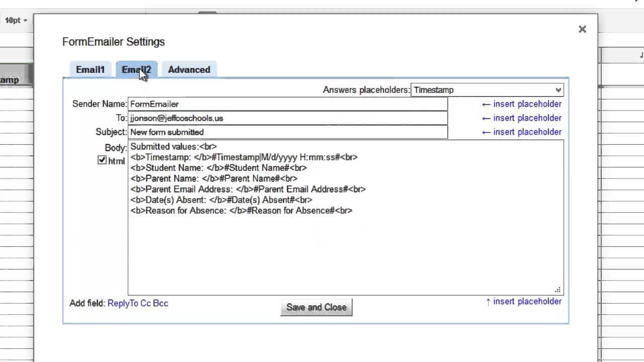Click the Sender Name input field
This screenshot has width=644, height=362.
click(x=287, y=104)
